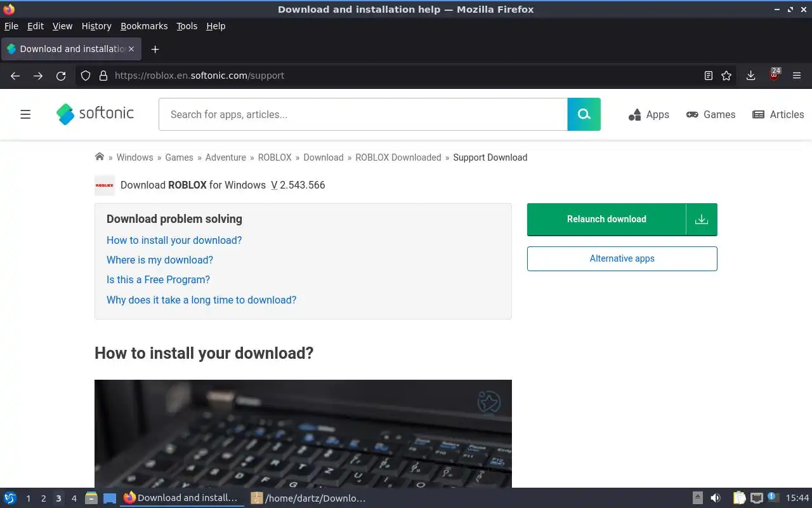
Task: Open Softonic hamburger side menu
Action: (x=25, y=114)
